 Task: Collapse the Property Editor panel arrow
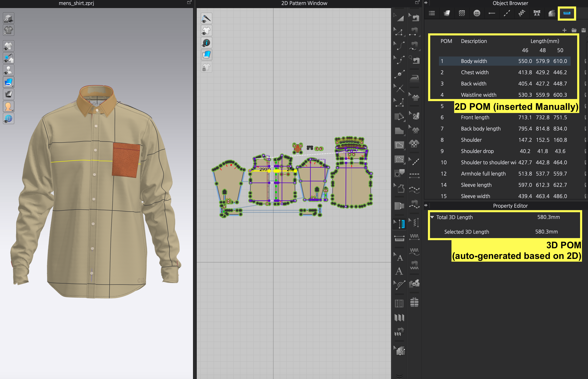pyautogui.click(x=426, y=206)
